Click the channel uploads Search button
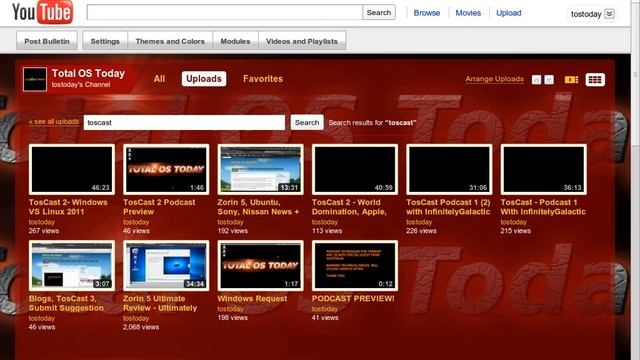The image size is (640, 360). [307, 122]
